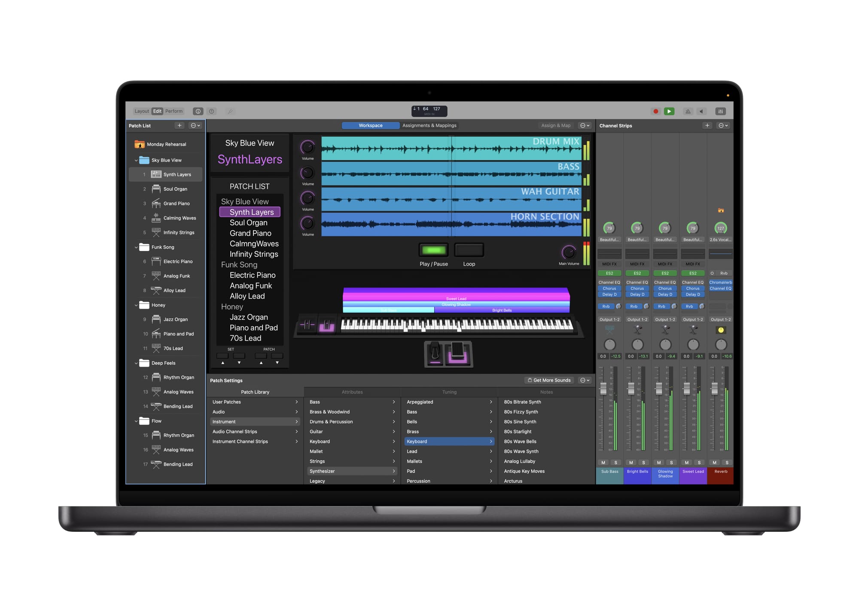Toggle the Channel Strips view icon
The height and width of the screenshot is (616, 859).
[720, 111]
